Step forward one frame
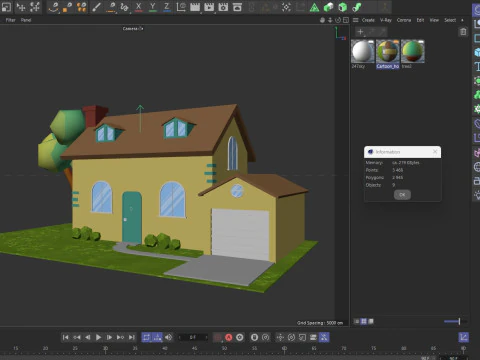This screenshot has height=360, width=480. [109, 337]
